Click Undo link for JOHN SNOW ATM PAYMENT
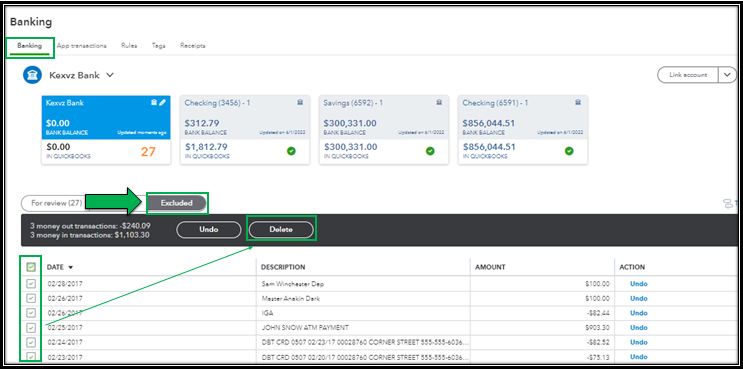743x370 pixels. (x=639, y=328)
